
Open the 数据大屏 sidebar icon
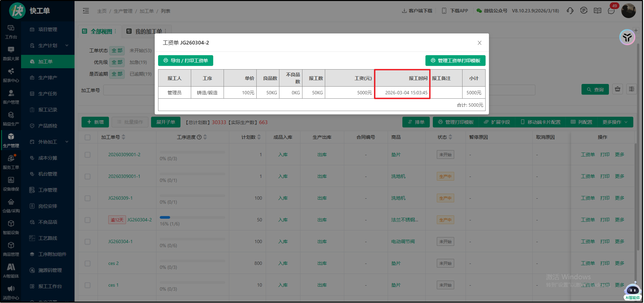pos(11,53)
